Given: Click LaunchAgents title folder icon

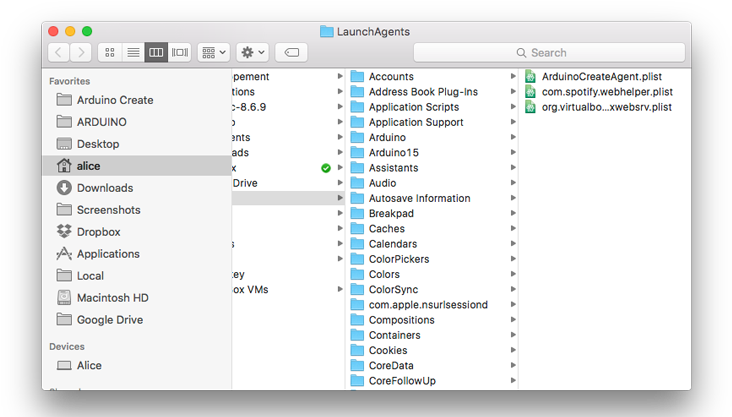Looking at the screenshot, I should pyautogui.click(x=326, y=31).
